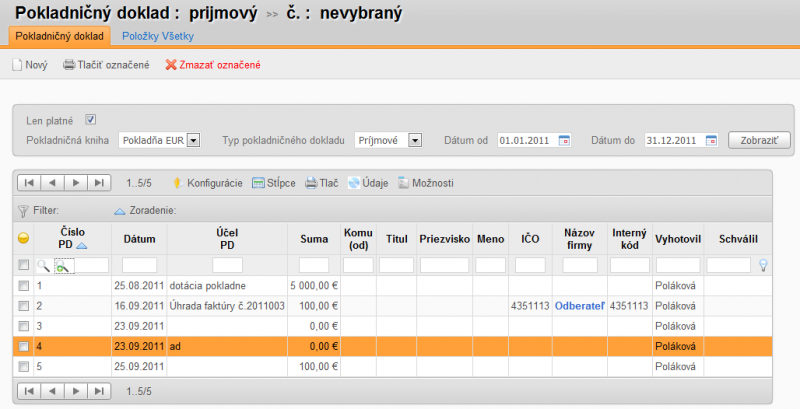The height and width of the screenshot is (409, 800).
Task: Open calendar picker for Dátum od
Action: tap(564, 140)
